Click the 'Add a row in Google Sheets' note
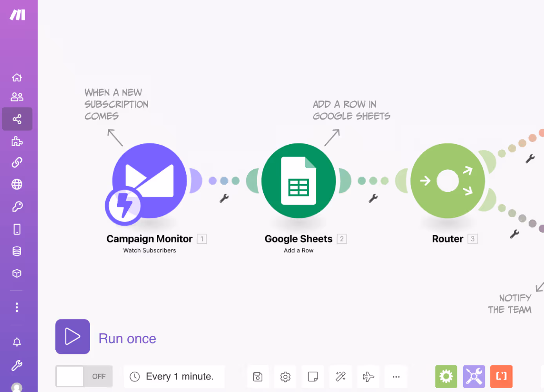This screenshot has height=392, width=544. point(352,110)
